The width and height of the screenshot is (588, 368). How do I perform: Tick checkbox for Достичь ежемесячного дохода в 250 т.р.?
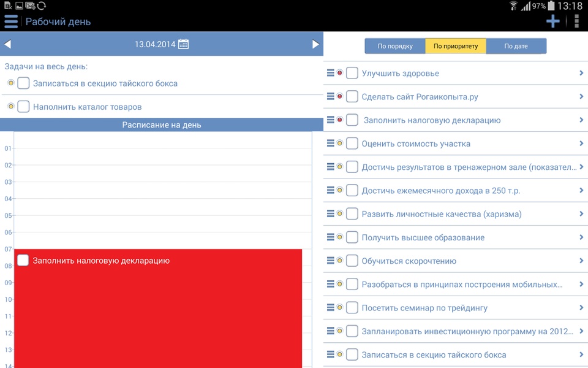(352, 190)
